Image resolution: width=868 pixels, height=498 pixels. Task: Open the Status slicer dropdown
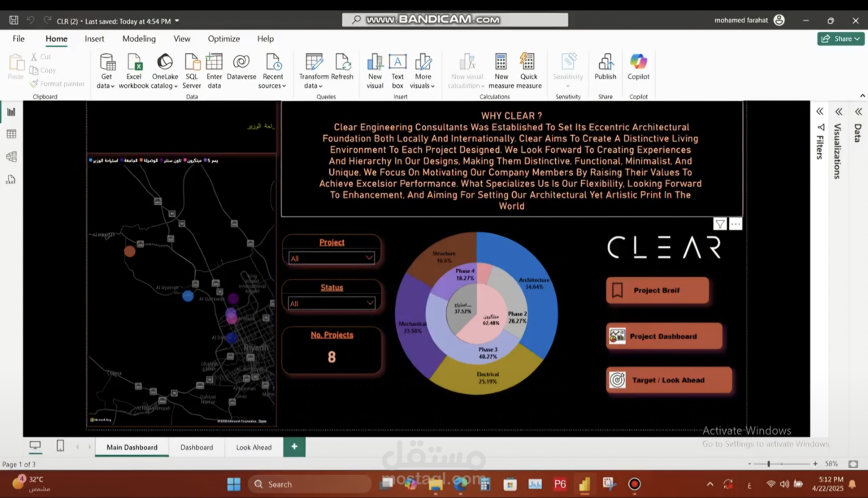332,303
